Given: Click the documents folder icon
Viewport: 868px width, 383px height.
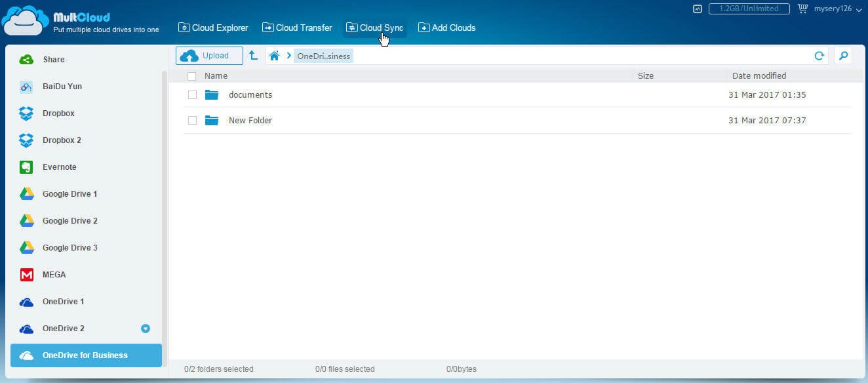Looking at the screenshot, I should [x=211, y=95].
